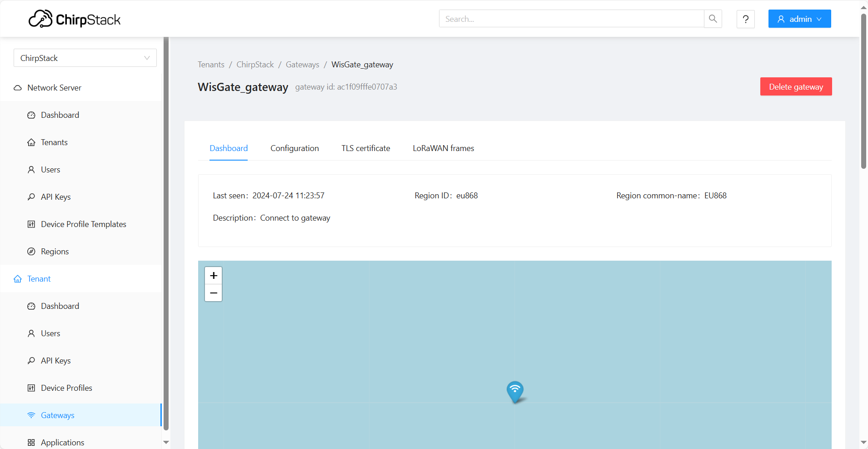Click the sidebar scrollbar thumb
The image size is (868, 449).
pos(166,233)
